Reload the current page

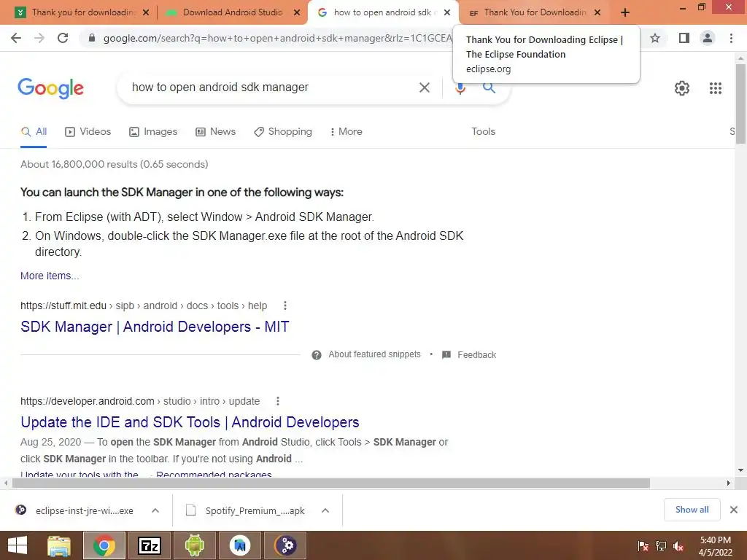coord(63,38)
